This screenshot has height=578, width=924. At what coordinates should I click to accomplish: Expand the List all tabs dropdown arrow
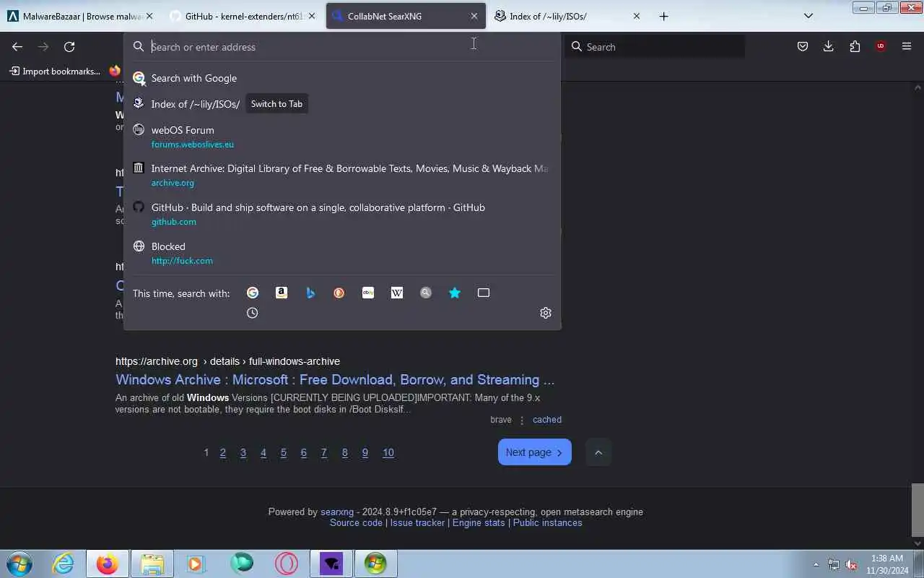(808, 16)
